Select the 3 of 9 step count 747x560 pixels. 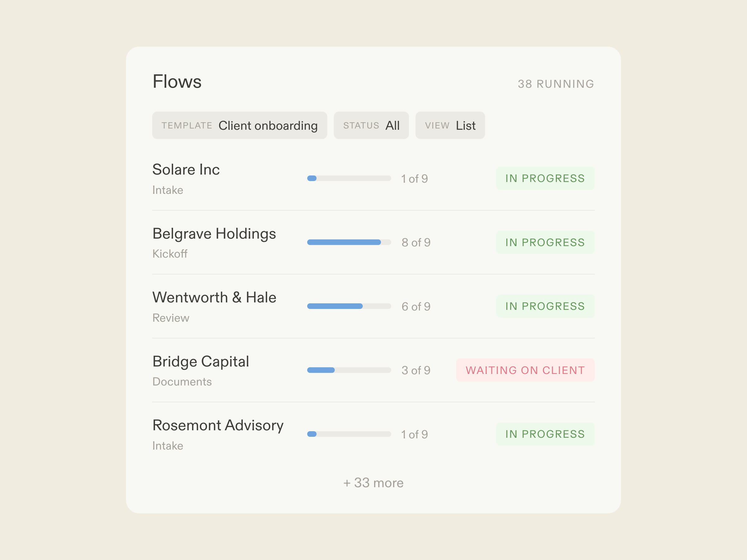click(x=416, y=370)
